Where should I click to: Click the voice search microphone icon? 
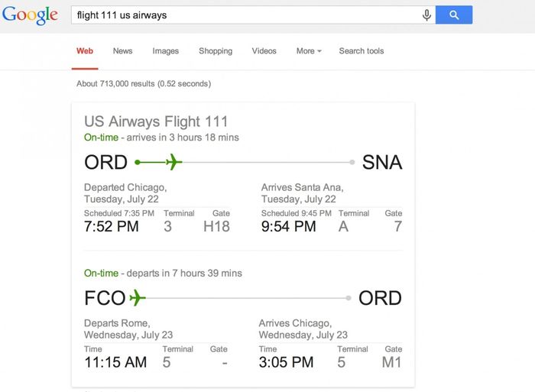pos(426,15)
